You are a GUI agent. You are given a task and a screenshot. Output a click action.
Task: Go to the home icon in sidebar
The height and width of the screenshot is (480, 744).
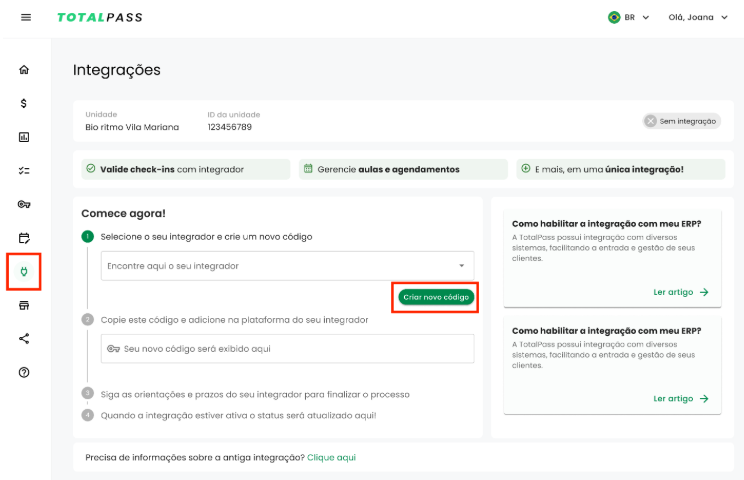[x=24, y=70]
